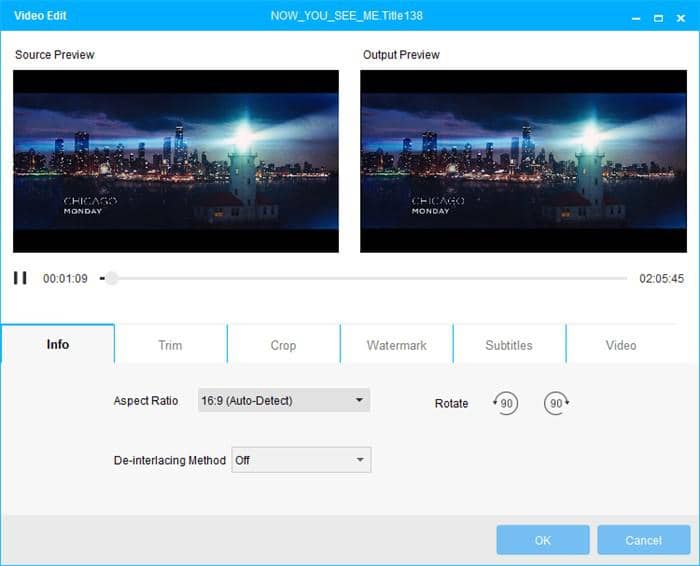Click the Output Preview video frame

point(523,161)
